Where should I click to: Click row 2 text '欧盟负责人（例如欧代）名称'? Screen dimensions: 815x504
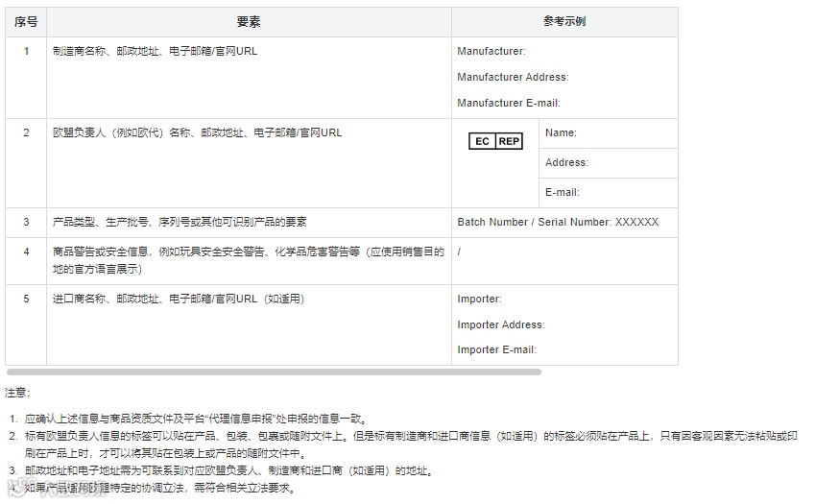click(122, 132)
